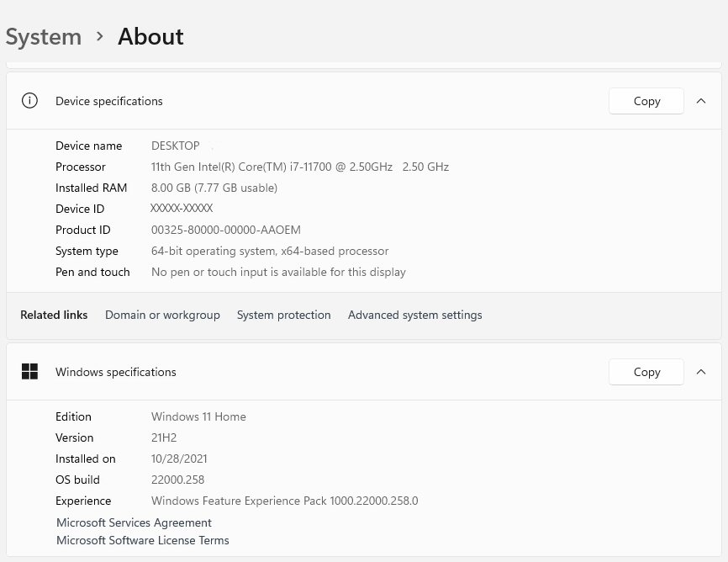The width and height of the screenshot is (728, 562).
Task: Click the Installed RAM label
Action: 91,188
